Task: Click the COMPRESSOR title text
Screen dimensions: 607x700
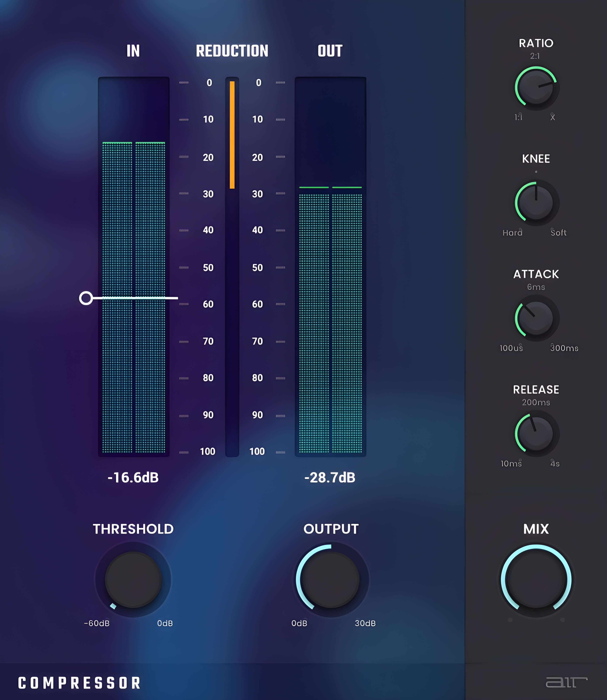Action: tap(79, 683)
